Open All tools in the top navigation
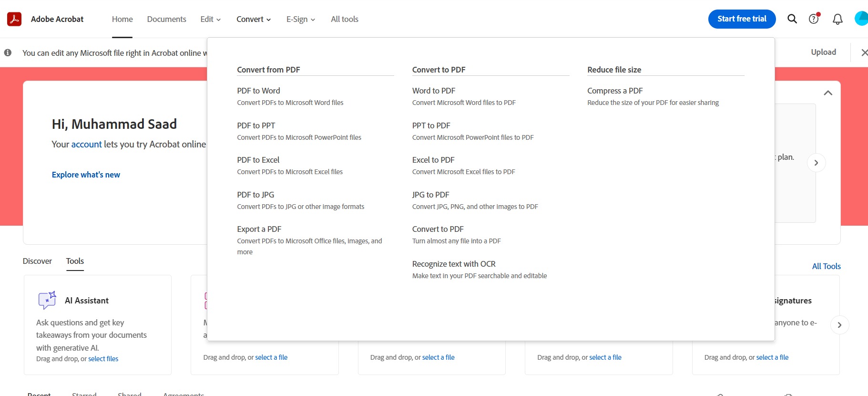Image resolution: width=868 pixels, height=396 pixels. [345, 19]
